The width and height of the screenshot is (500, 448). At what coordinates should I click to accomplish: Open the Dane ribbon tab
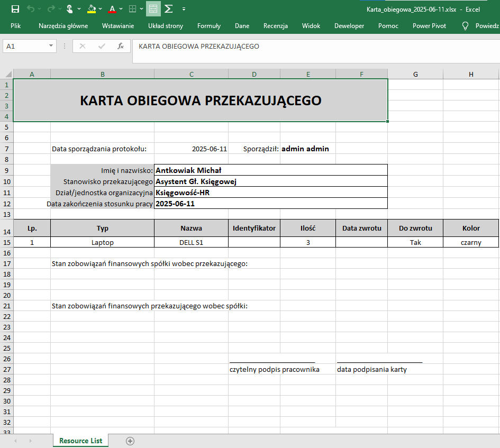click(x=242, y=26)
